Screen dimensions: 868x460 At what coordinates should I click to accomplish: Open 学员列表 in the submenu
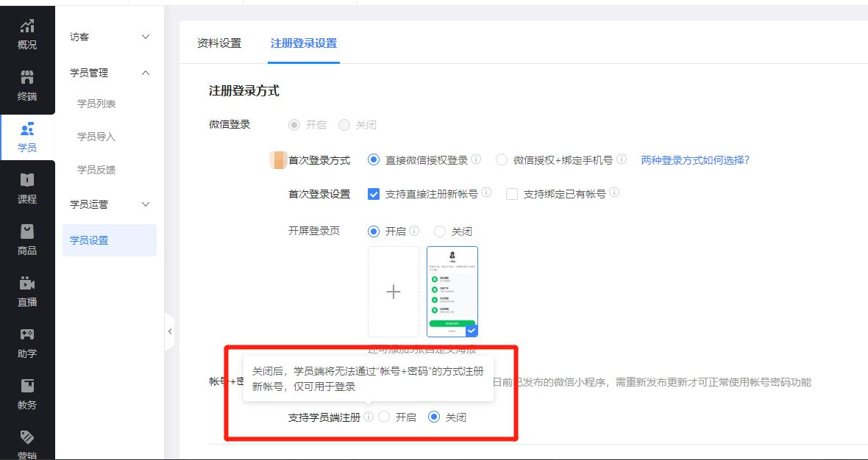click(96, 104)
